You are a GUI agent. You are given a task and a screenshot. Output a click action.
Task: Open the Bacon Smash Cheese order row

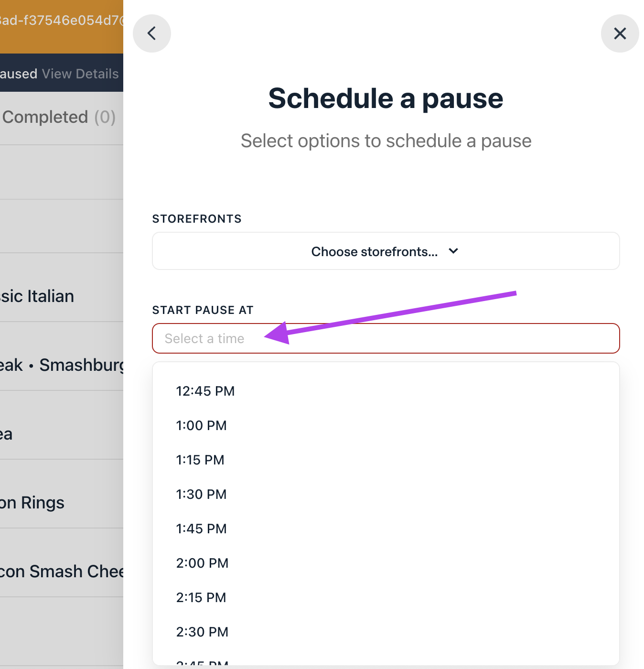62,572
